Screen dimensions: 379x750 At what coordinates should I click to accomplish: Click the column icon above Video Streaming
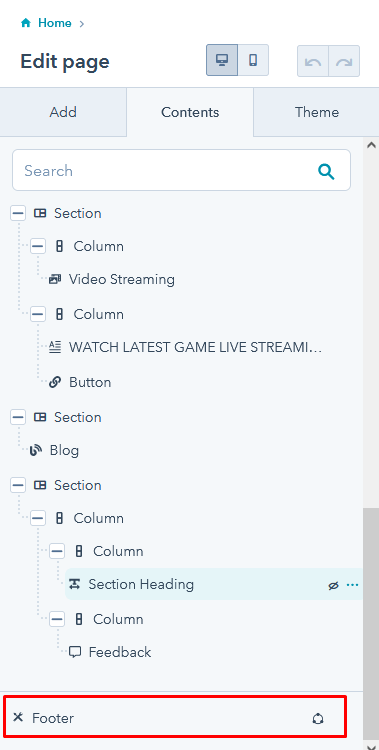coord(59,247)
